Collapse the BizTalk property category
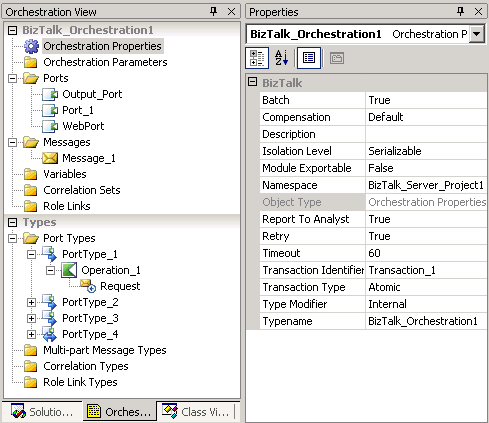Viewport: 489px width, 423px height. 253,82
